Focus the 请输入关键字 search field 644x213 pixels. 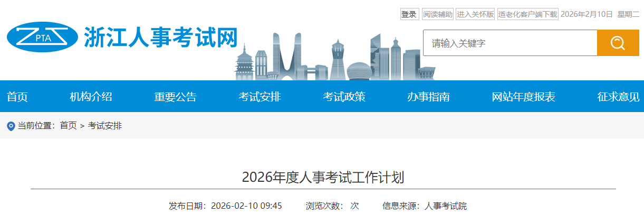click(510, 43)
